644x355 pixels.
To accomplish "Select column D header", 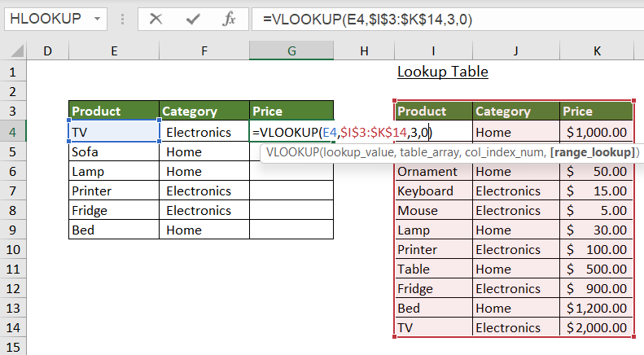I will (x=48, y=51).
